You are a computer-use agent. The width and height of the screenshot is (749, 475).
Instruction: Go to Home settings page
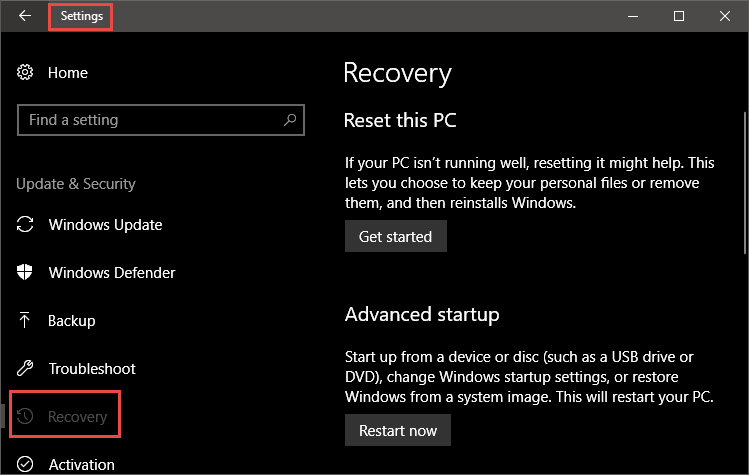click(x=68, y=73)
